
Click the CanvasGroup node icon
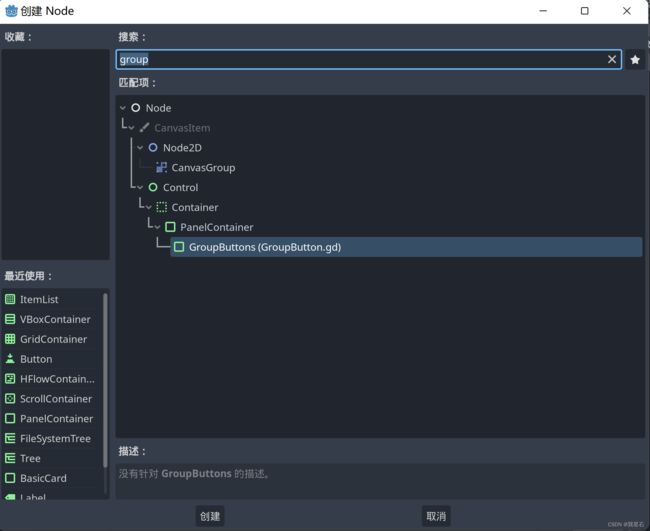pos(161,167)
